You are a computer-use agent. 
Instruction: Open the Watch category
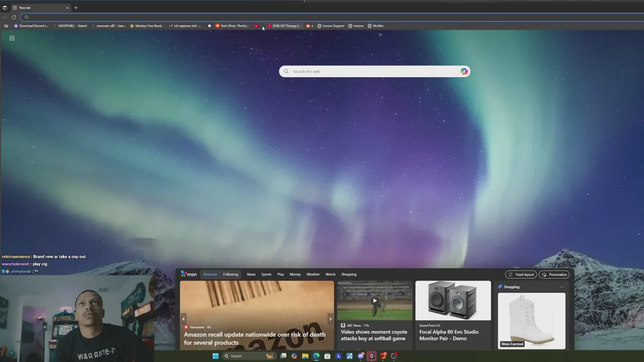pyautogui.click(x=331, y=275)
